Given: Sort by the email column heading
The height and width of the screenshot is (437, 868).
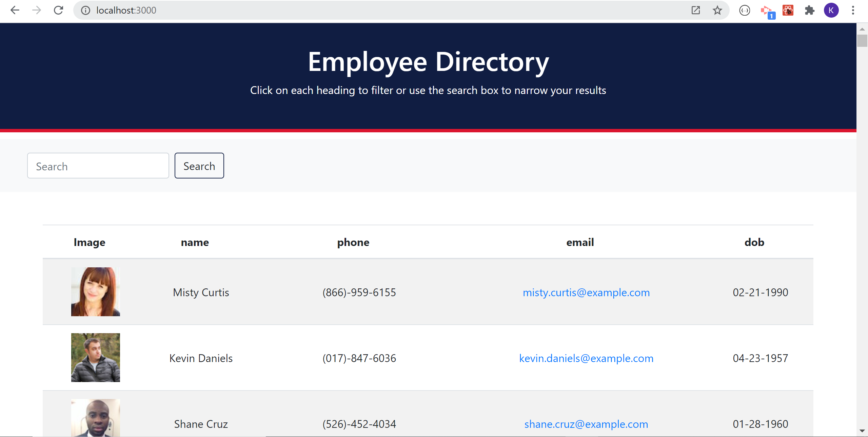Looking at the screenshot, I should (580, 242).
